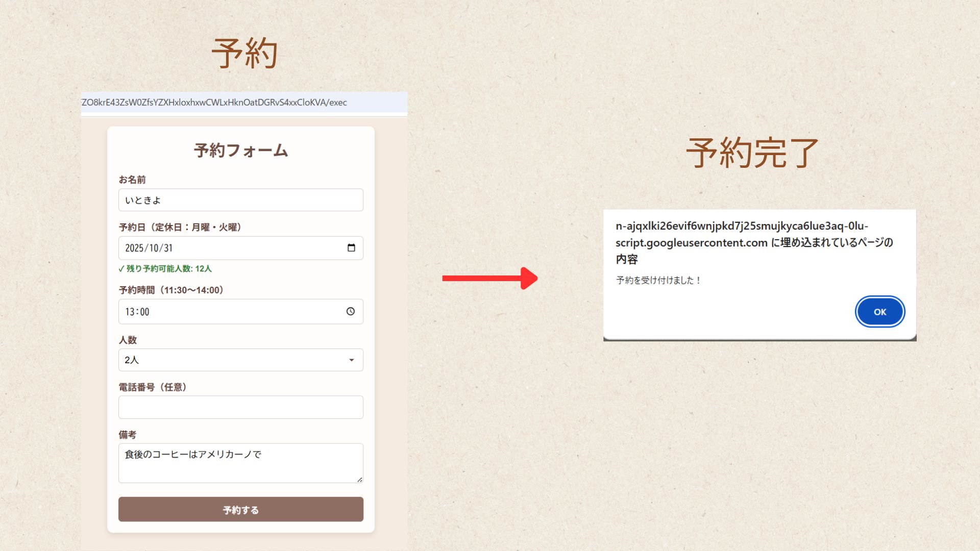980x551 pixels.
Task: Click the resize handle of 備考 textarea
Action: 360,480
